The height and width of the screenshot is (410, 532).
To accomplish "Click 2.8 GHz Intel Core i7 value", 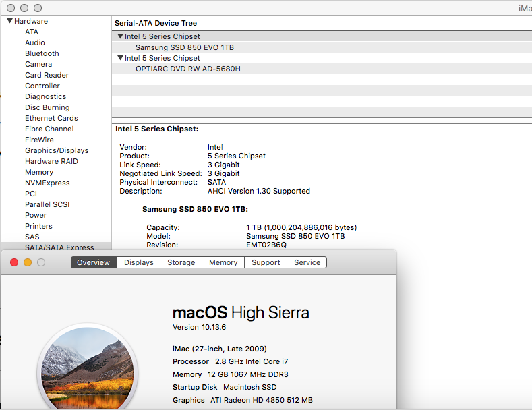I will pos(252,361).
